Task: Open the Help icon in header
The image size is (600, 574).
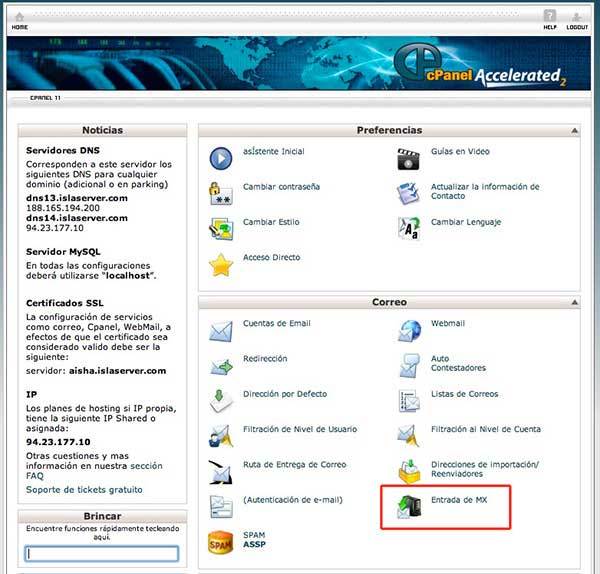Action: (x=549, y=16)
